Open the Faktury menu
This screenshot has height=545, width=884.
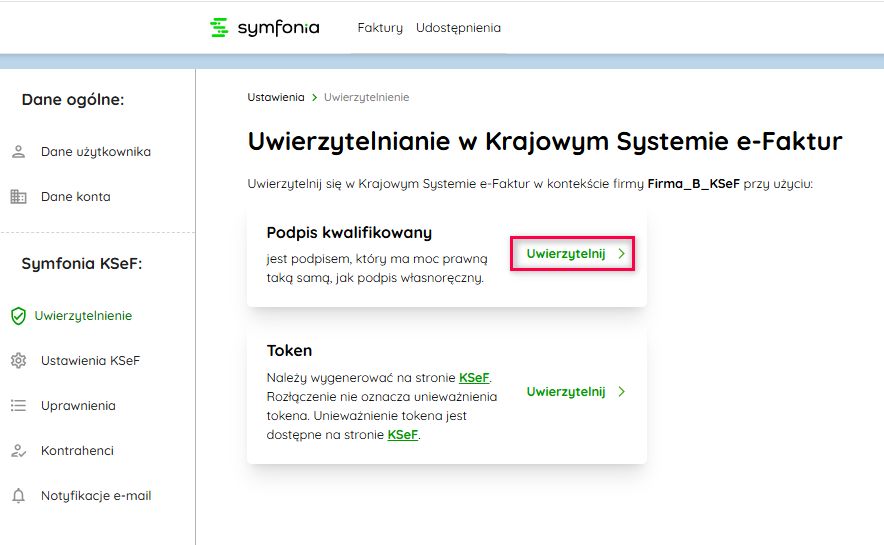380,28
